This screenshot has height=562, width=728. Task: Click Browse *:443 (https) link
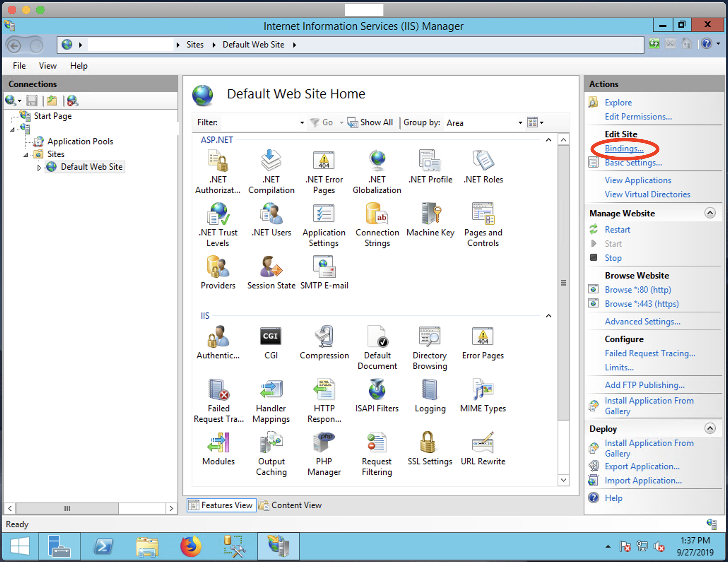(x=641, y=304)
